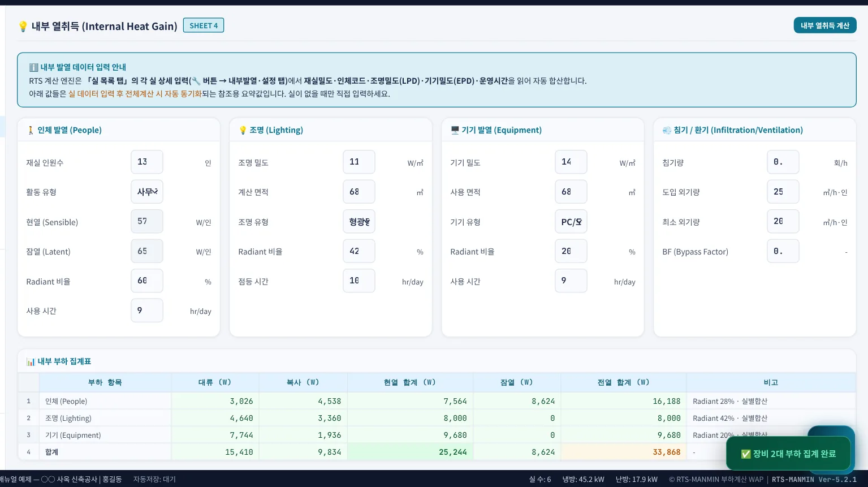Click the lightbulb icon beside 내부 열취득 title
Viewport: 868px width, 487px height.
23,27
